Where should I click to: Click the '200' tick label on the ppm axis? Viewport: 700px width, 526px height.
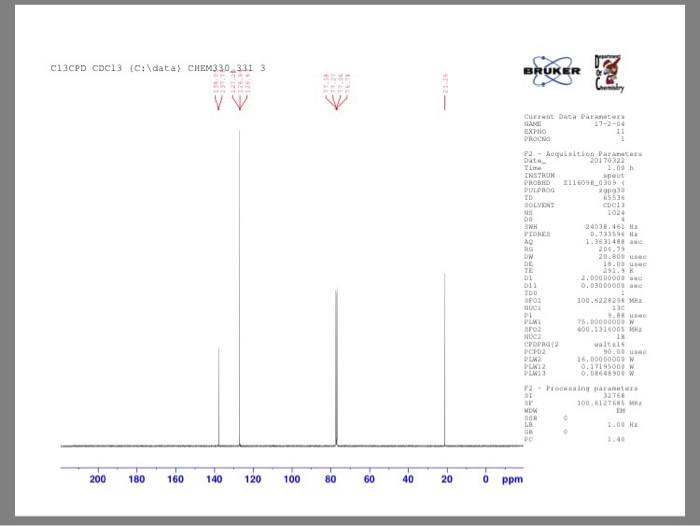pyautogui.click(x=98, y=479)
